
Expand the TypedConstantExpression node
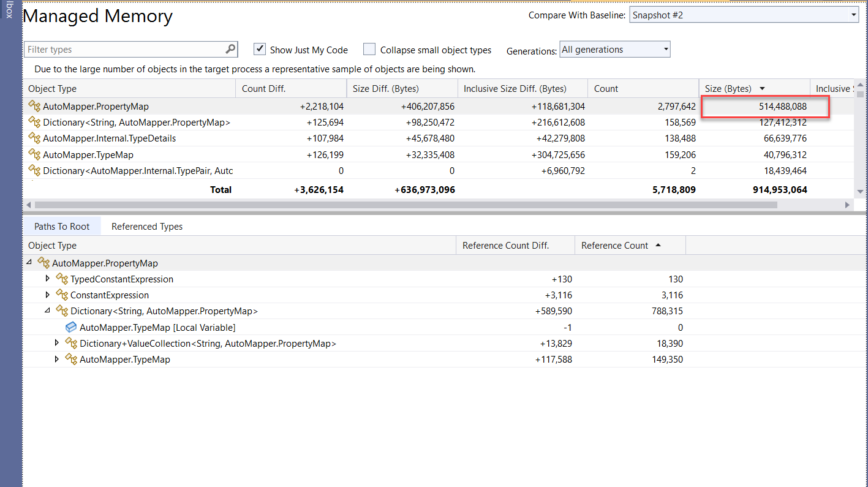(x=48, y=278)
